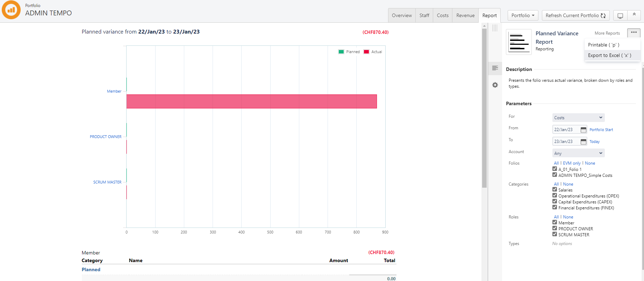Click the presentation mode screen icon
The width and height of the screenshot is (644, 281).
pos(620,16)
